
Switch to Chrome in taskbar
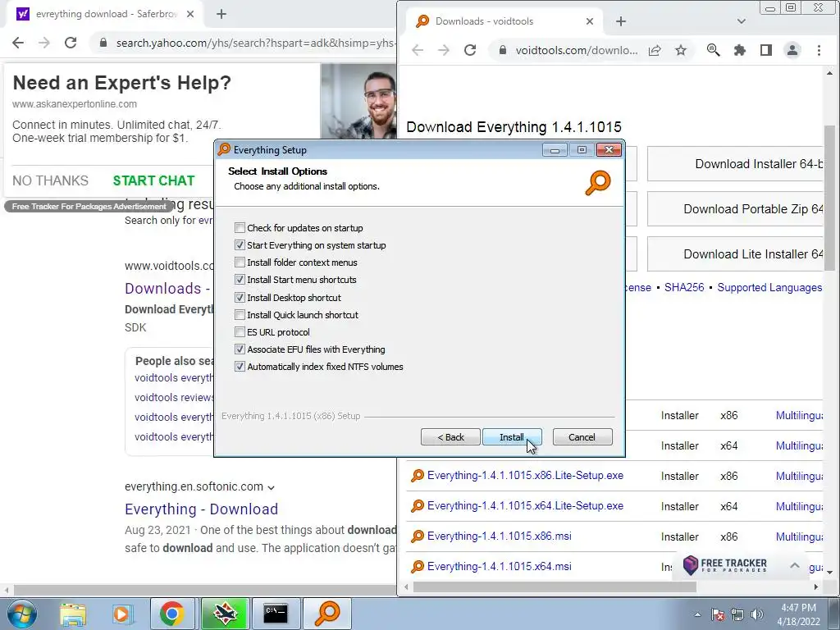(171, 614)
